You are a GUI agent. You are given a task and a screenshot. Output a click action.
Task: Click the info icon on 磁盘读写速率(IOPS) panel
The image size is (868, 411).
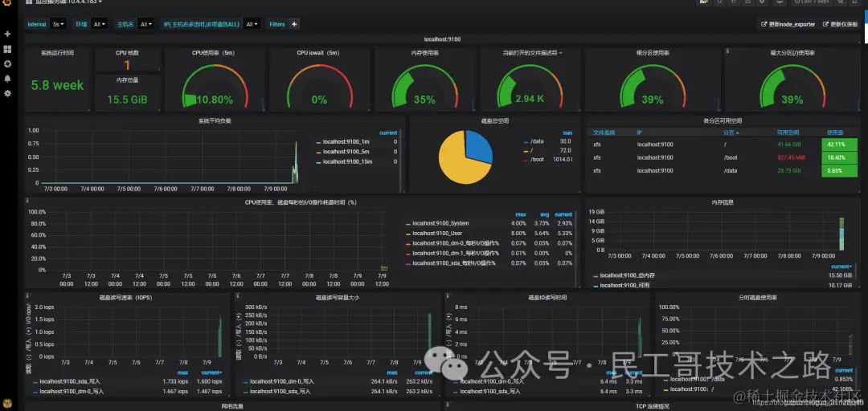tap(27, 295)
